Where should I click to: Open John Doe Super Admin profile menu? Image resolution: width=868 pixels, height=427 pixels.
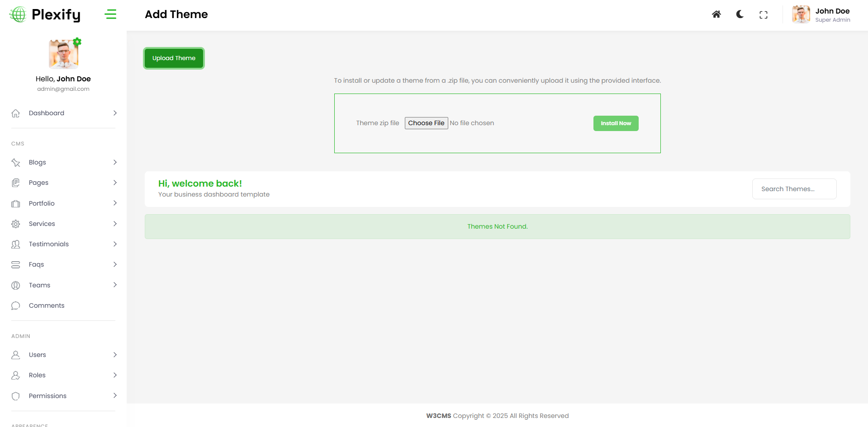[821, 14]
